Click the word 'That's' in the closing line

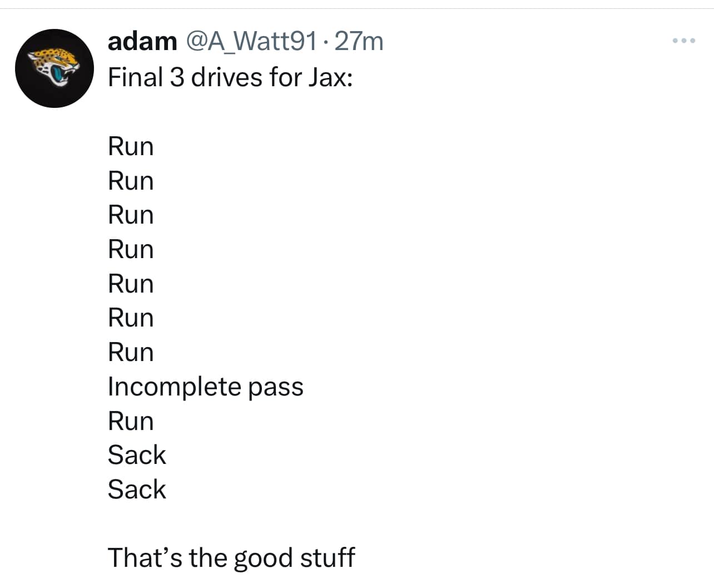click(145, 558)
